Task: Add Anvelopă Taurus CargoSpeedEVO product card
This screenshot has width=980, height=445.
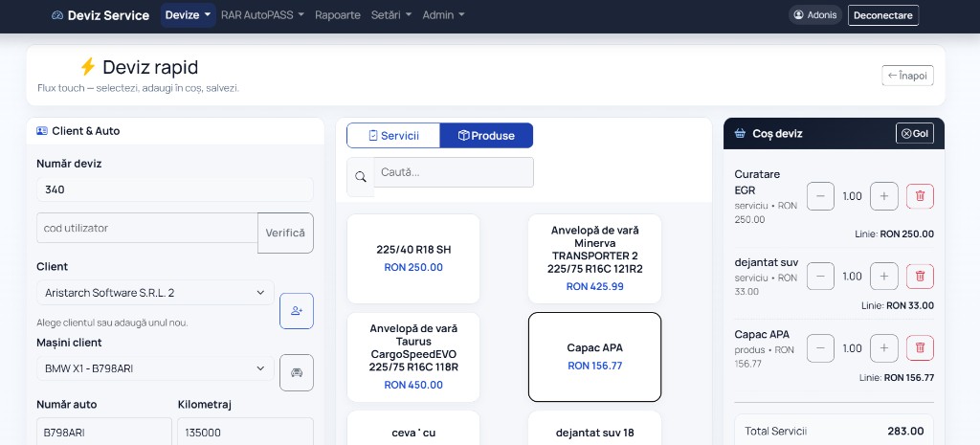Action: click(x=413, y=357)
